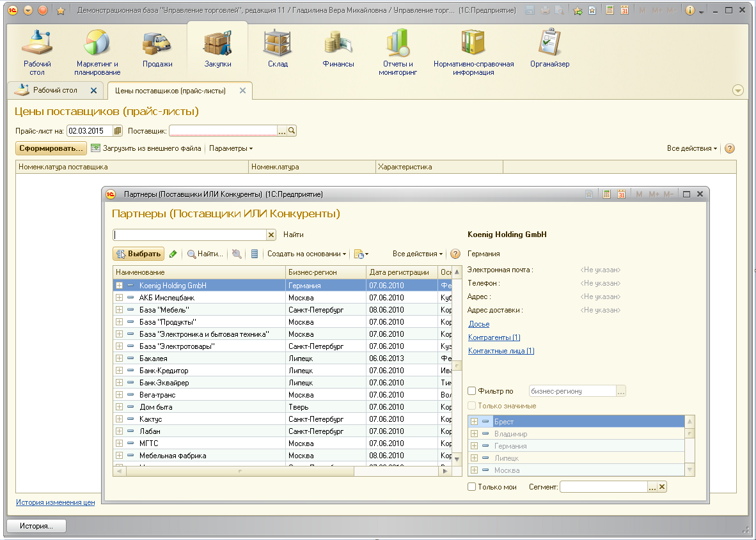756x540 pixels.
Task: Open the calendar picker for Прайс-лист date
Action: point(117,130)
